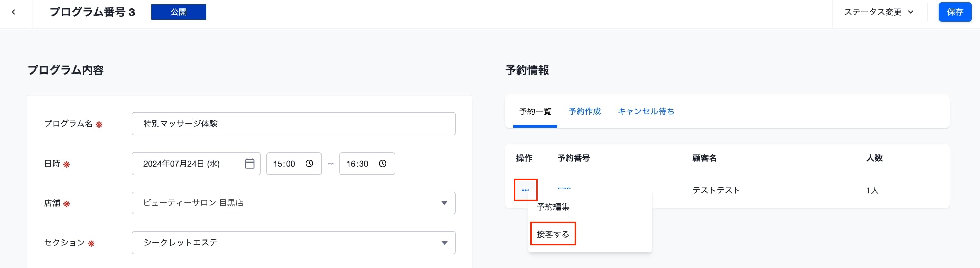
Task: Expand the セクション dropdown arrow
Action: 444,243
